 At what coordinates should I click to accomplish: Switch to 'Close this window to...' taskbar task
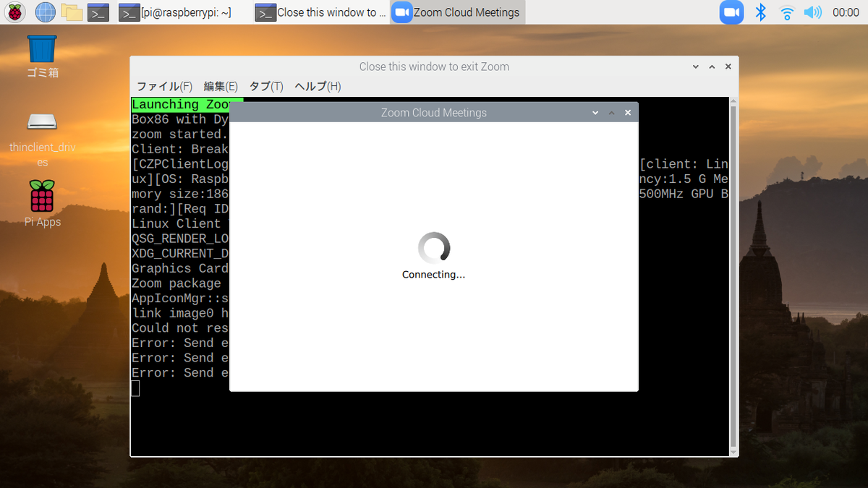pos(321,12)
